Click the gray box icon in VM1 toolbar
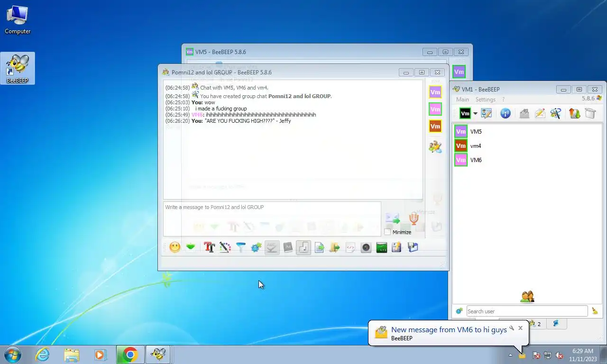Viewport: 607px width, 364px height. [590, 113]
